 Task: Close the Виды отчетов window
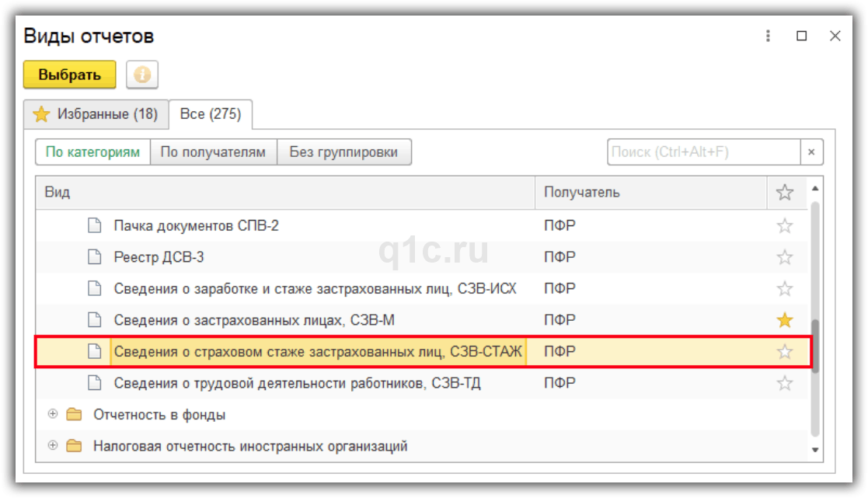click(x=835, y=36)
